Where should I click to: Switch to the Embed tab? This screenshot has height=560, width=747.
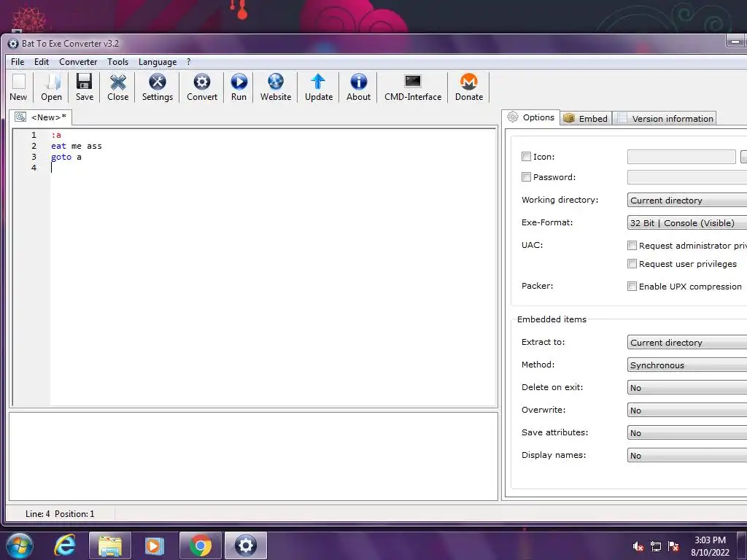586,119
